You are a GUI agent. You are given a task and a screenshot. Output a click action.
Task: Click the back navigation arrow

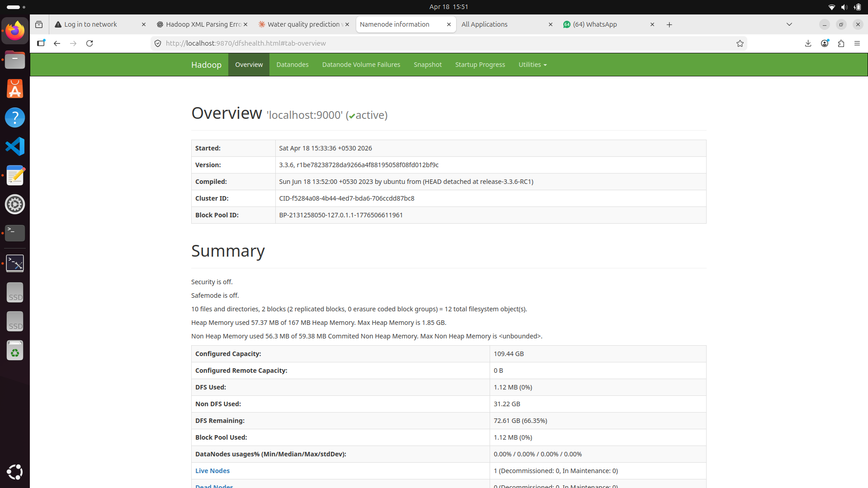(x=57, y=43)
